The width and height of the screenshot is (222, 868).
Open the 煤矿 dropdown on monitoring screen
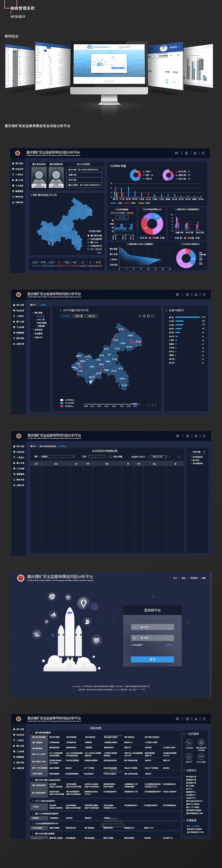coord(58,457)
